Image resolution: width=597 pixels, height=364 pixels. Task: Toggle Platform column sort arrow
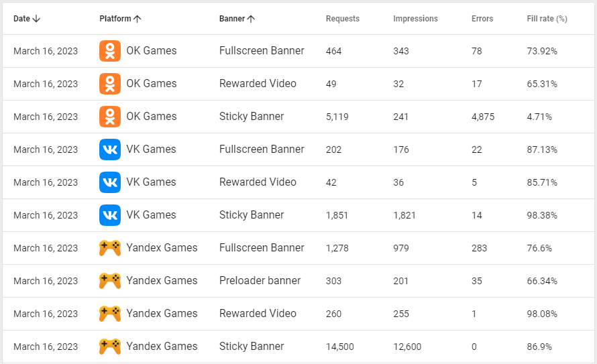click(x=138, y=19)
